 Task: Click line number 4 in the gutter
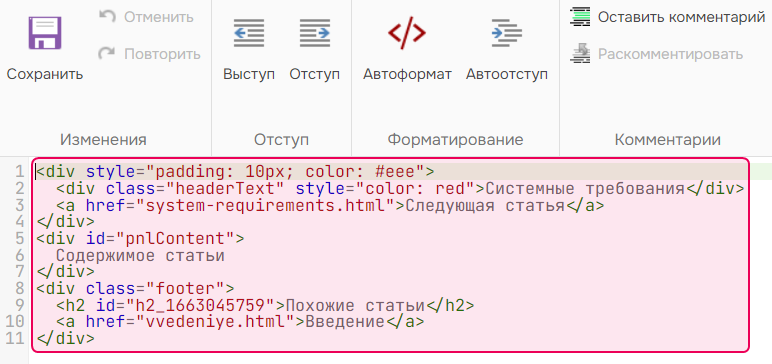pos(19,222)
